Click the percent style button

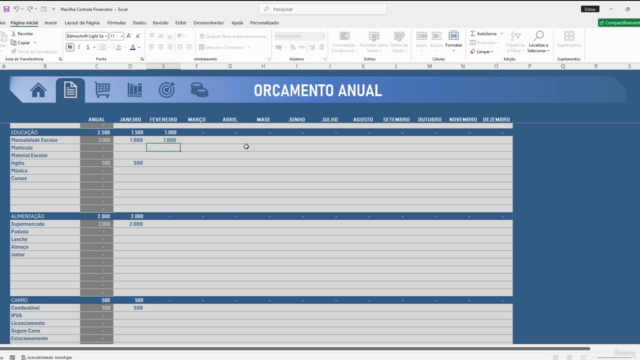(x=293, y=47)
